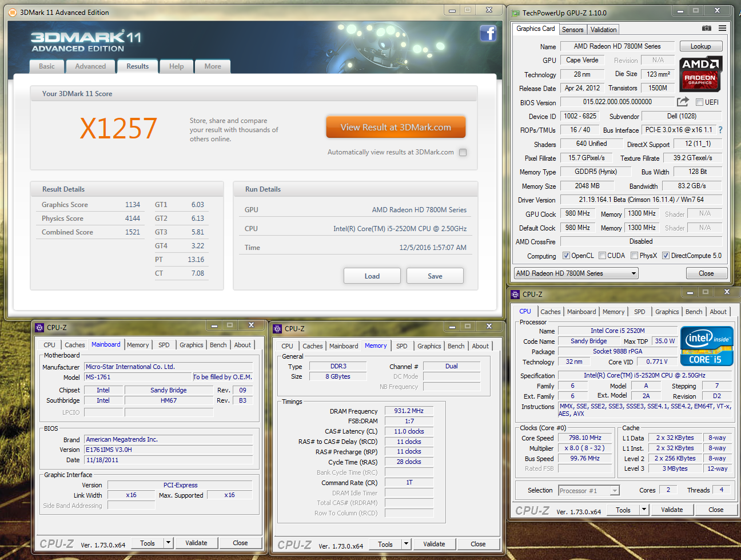Switch to the Advanced tab in 3DMark

pos(90,66)
